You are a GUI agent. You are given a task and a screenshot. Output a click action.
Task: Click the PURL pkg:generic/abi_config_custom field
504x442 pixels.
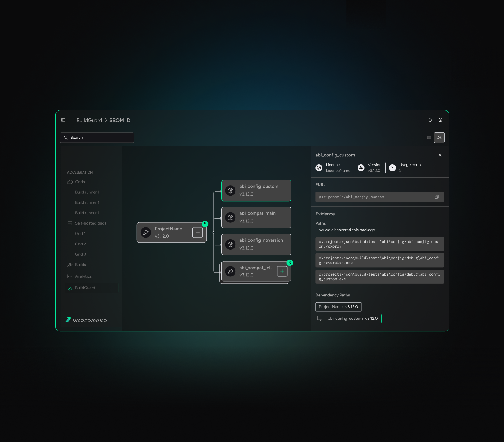[x=380, y=197]
